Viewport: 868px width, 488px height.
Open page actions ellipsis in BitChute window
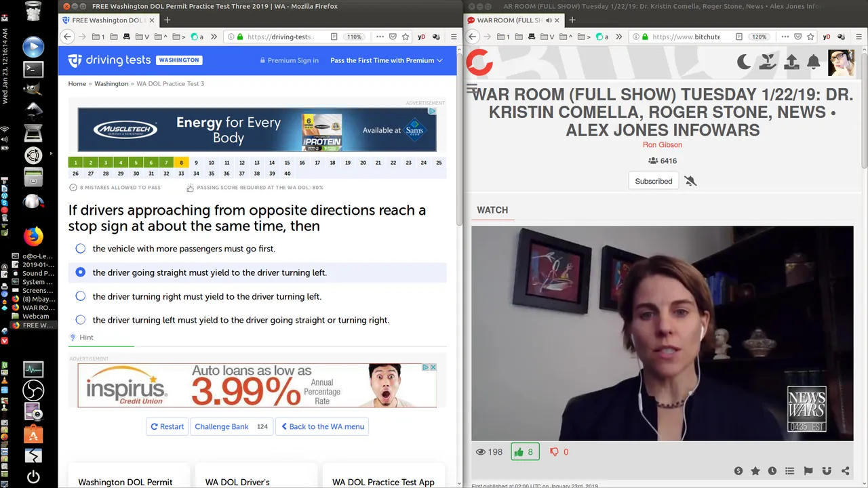[x=784, y=37]
